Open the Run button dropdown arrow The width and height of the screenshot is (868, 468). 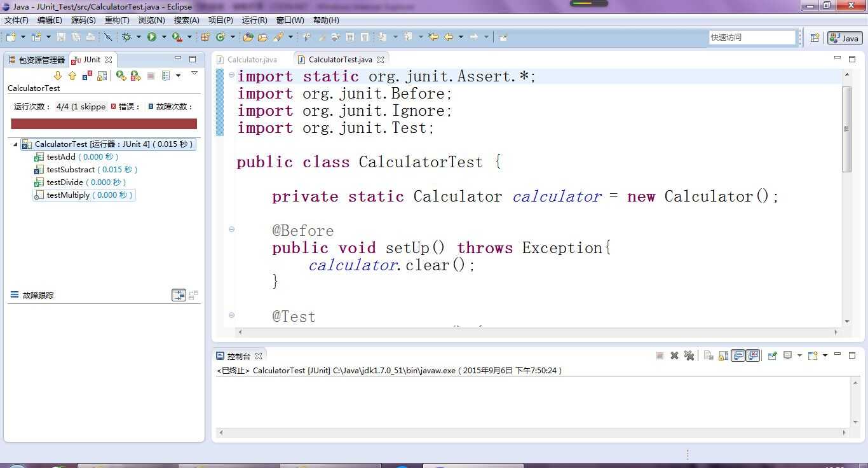click(x=164, y=37)
